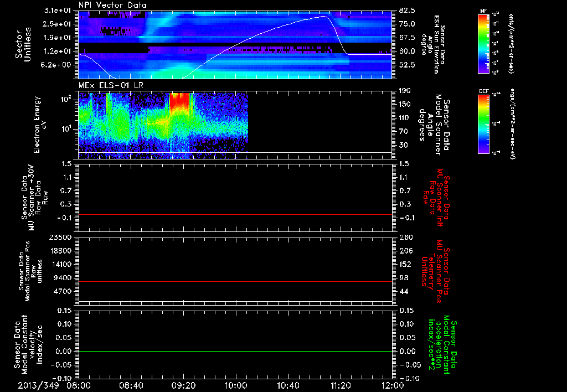Click the 'DEF' label above the color bar
Screen dimensions: 567x392
pos(483,91)
